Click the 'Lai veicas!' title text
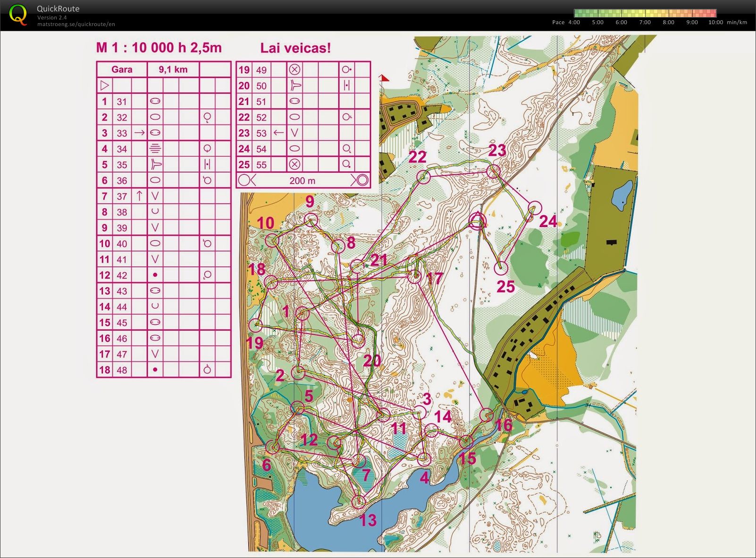 295,48
